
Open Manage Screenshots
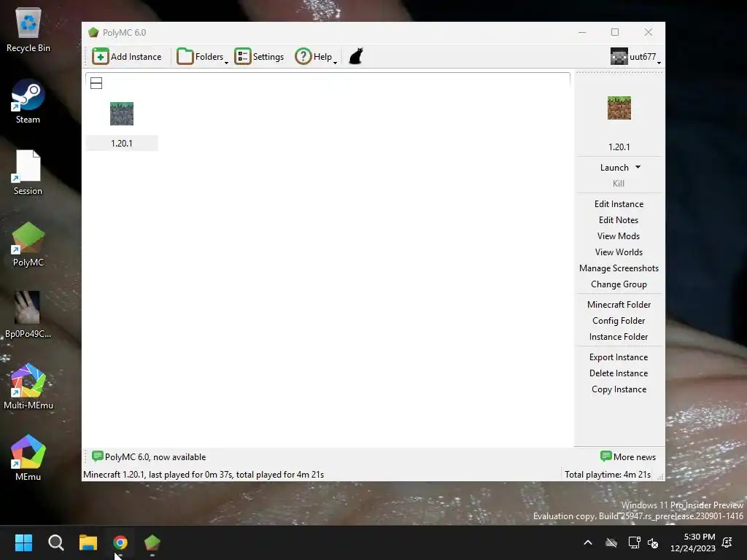(x=619, y=268)
